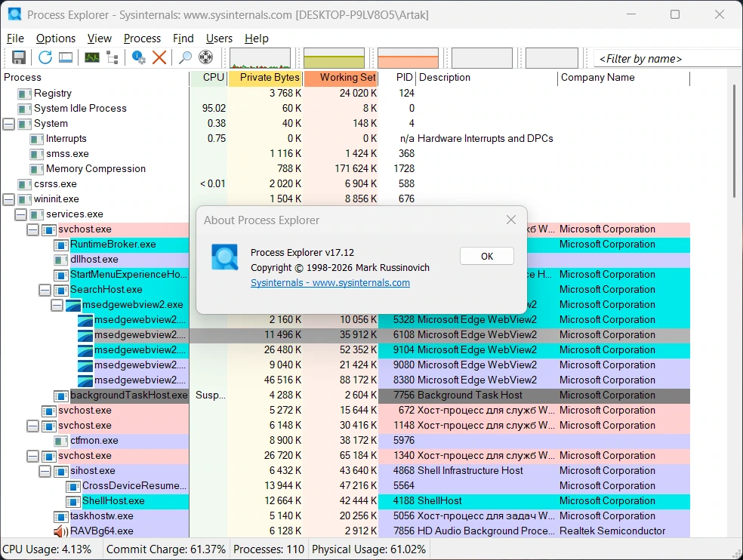Open the File menu
Viewport: 743px width, 560px height.
click(x=15, y=38)
